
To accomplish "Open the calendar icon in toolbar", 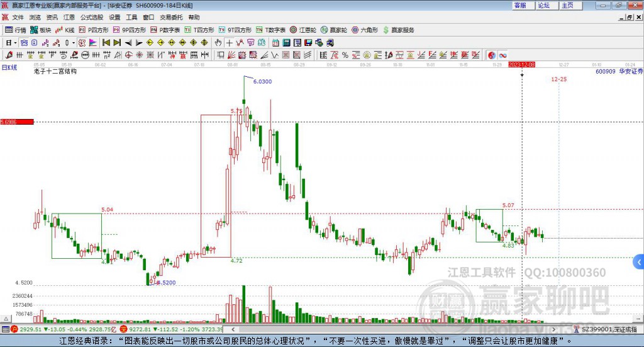I will 275,43.
